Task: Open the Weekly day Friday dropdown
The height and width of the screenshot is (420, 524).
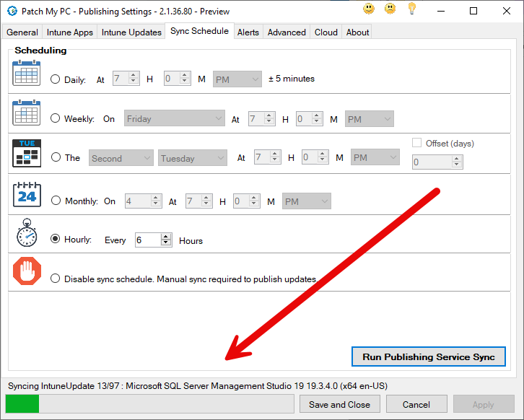Action: click(175, 118)
